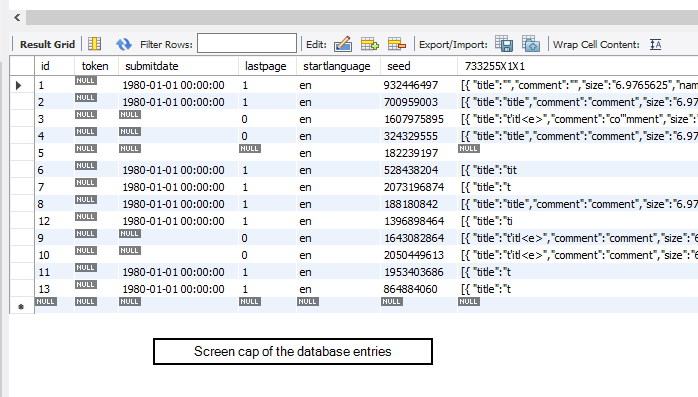The image size is (698, 397).
Task: Toggle Wrap Cell Content
Action: tap(655, 45)
